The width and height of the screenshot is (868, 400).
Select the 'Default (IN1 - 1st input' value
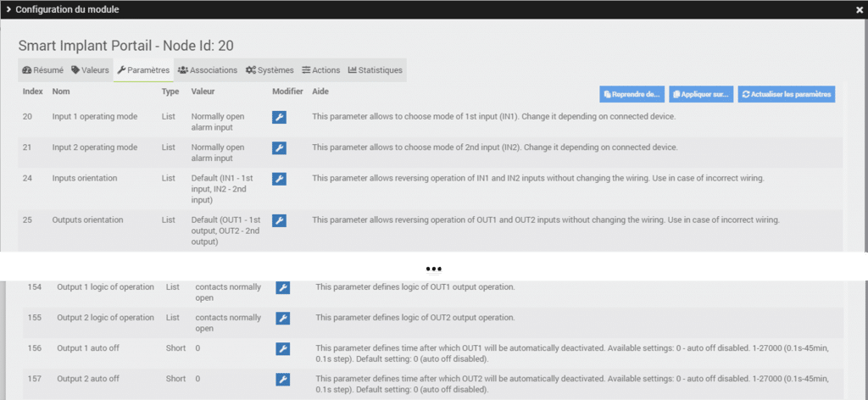click(224, 189)
